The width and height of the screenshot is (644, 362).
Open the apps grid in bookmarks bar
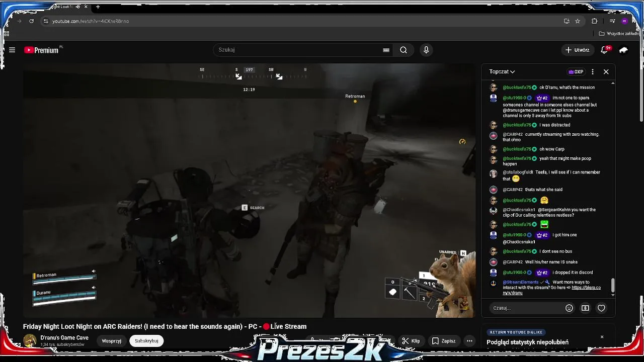(7, 34)
